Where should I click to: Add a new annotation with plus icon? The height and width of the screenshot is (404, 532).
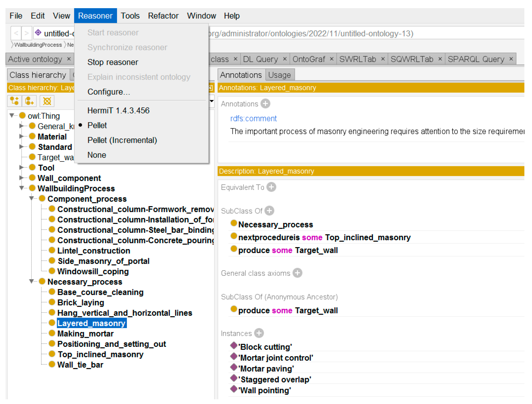coord(265,104)
